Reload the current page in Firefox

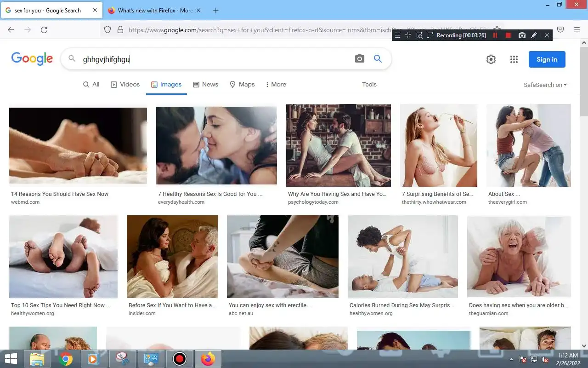44,29
